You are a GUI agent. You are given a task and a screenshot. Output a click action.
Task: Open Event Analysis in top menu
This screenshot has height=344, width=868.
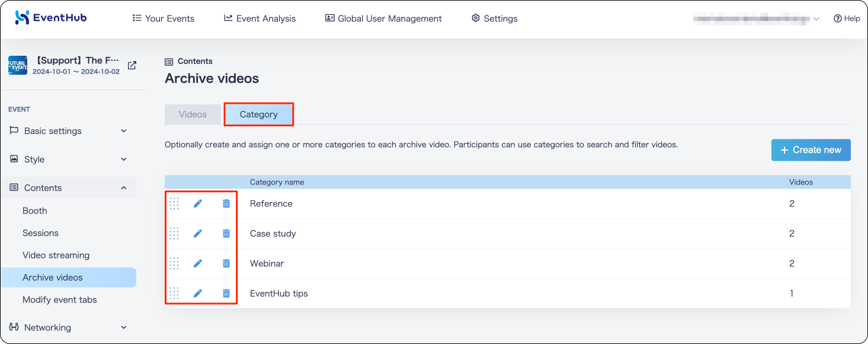pos(260,18)
